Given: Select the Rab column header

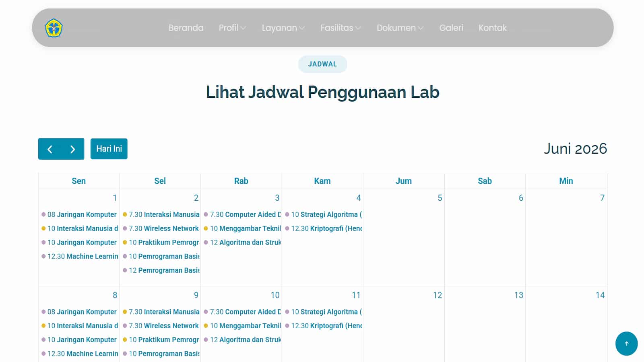Looking at the screenshot, I should click(241, 181).
